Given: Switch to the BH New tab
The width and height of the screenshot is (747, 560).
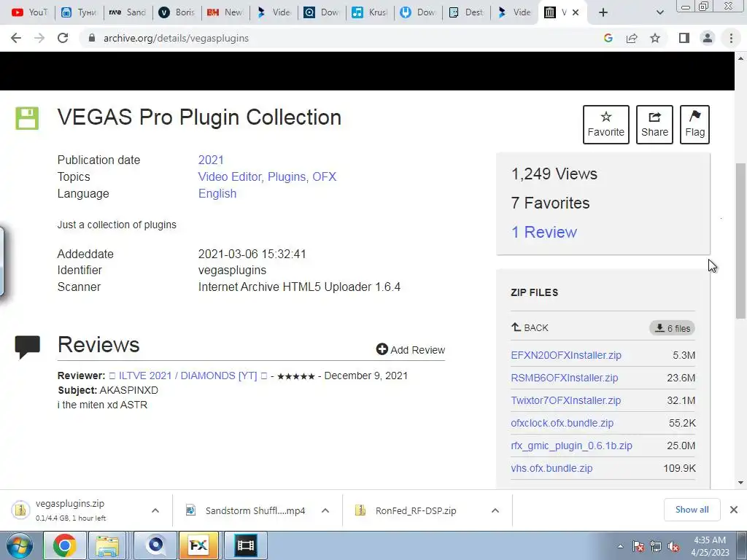Looking at the screenshot, I should pyautogui.click(x=225, y=12).
